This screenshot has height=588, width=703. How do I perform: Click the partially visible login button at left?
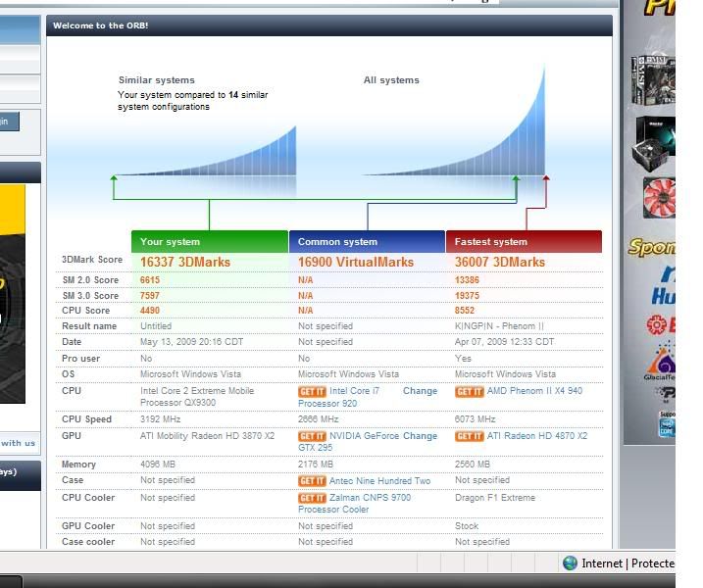pyautogui.click(x=10, y=122)
